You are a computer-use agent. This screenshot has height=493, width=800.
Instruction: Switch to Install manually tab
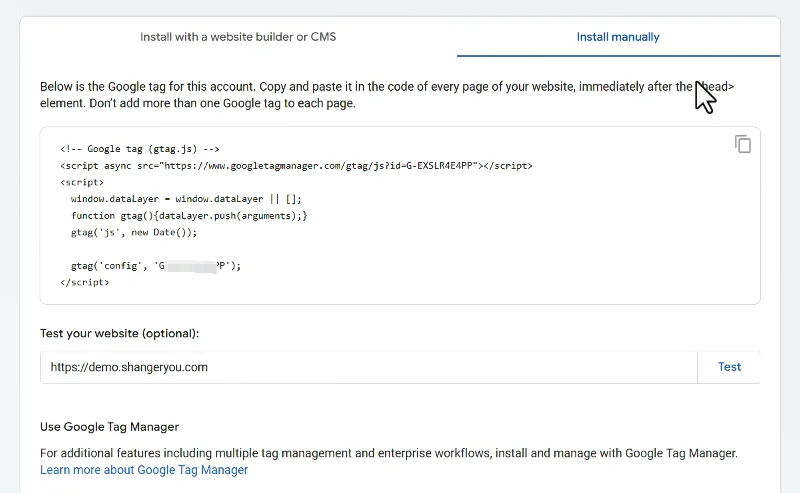[x=618, y=37]
